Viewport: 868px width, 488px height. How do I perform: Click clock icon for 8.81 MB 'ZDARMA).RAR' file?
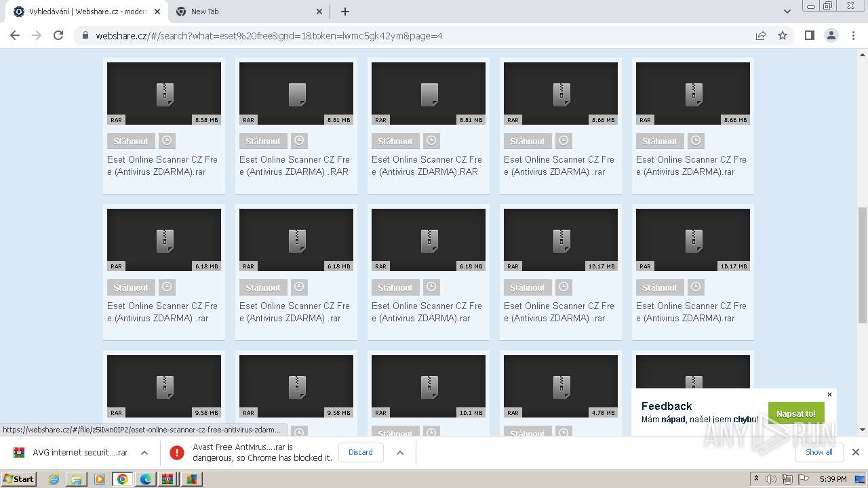pyautogui.click(x=431, y=141)
